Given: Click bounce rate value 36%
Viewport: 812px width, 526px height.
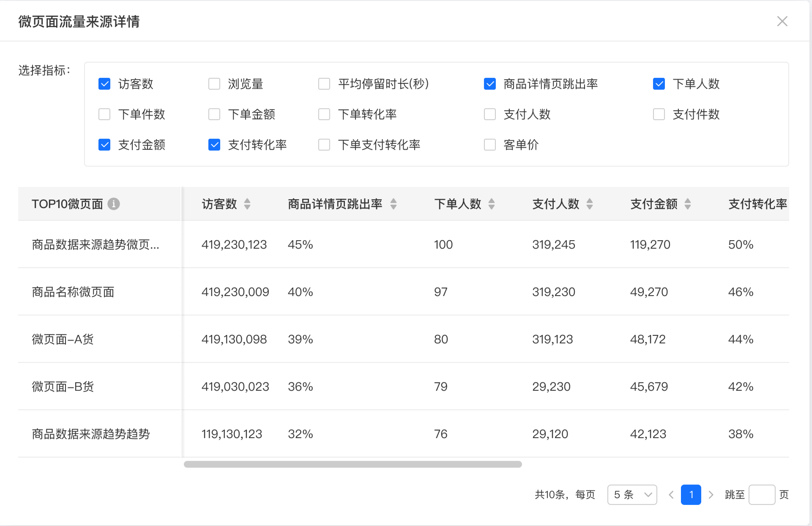Looking at the screenshot, I should [x=301, y=386].
